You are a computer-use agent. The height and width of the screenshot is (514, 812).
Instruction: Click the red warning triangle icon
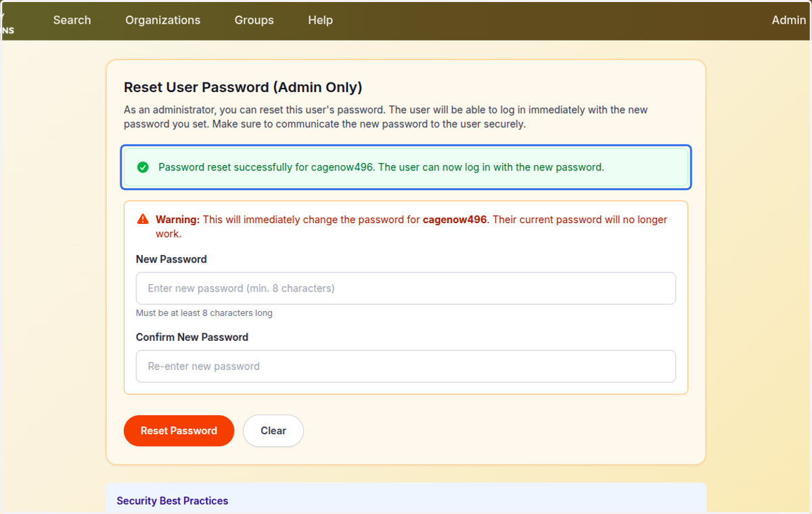143,219
